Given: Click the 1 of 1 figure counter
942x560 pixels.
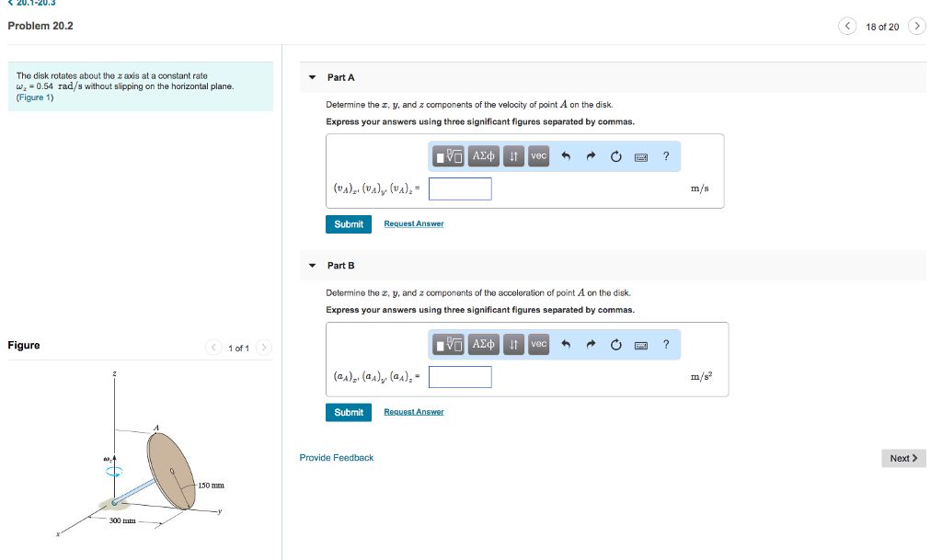Looking at the screenshot, I should point(238,349).
